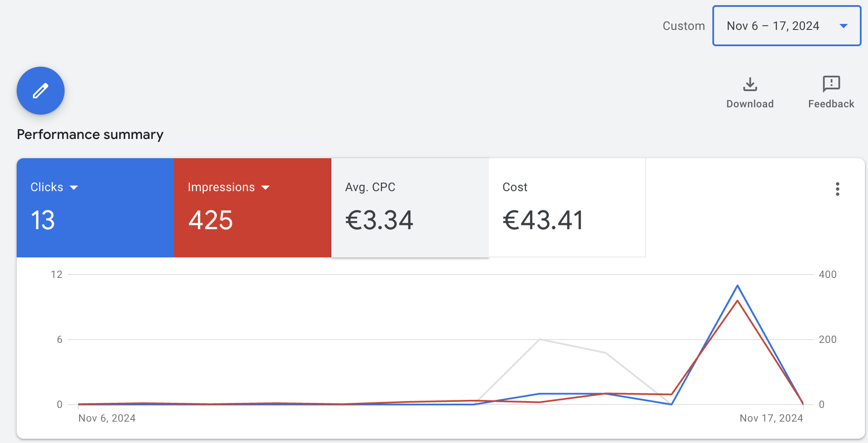Viewport: 868px width, 443px height.
Task: Click the 12 left axis label
Action: [56, 275]
